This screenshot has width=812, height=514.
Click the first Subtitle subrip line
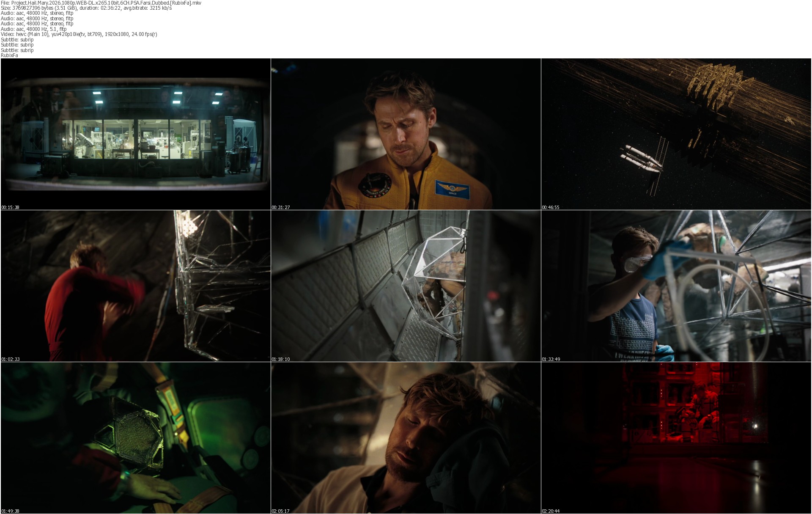(17, 40)
